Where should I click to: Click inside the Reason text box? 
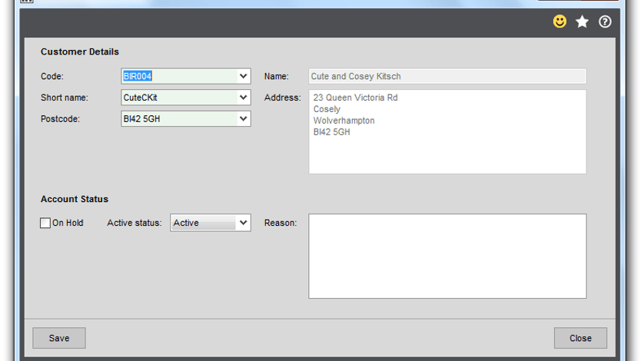pos(447,256)
